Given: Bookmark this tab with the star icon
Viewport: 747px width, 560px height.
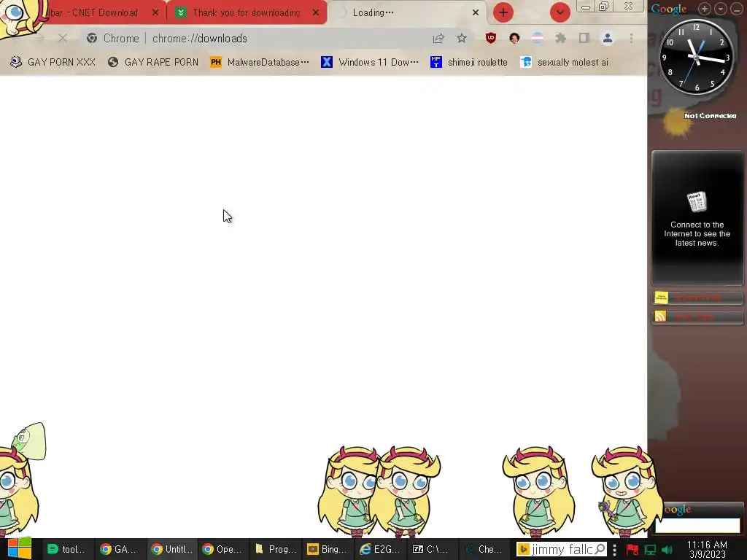Looking at the screenshot, I should coord(462,38).
